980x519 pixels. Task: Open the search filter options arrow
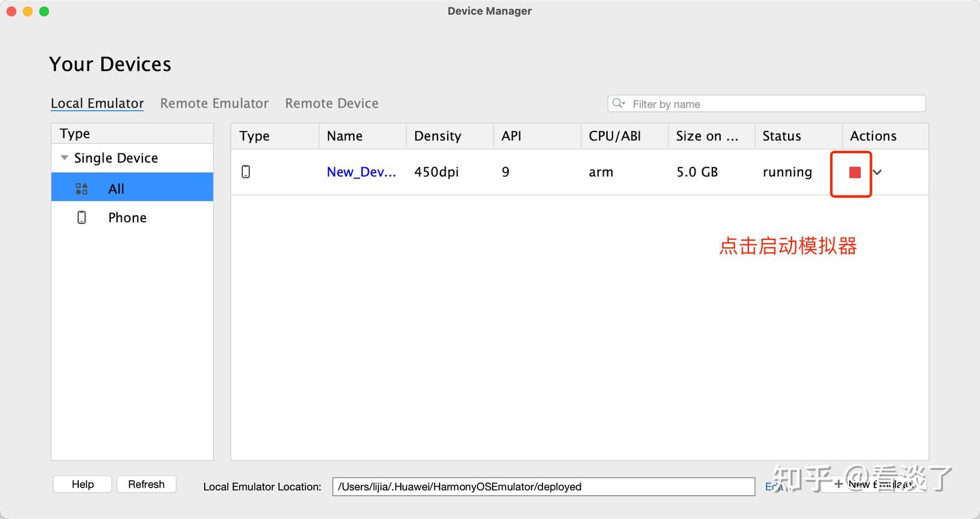point(623,104)
